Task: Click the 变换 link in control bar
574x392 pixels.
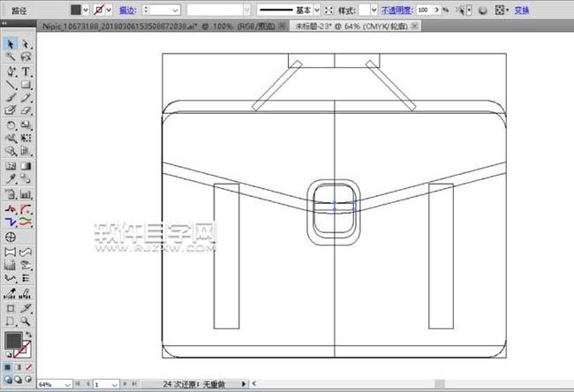Action: pos(521,9)
